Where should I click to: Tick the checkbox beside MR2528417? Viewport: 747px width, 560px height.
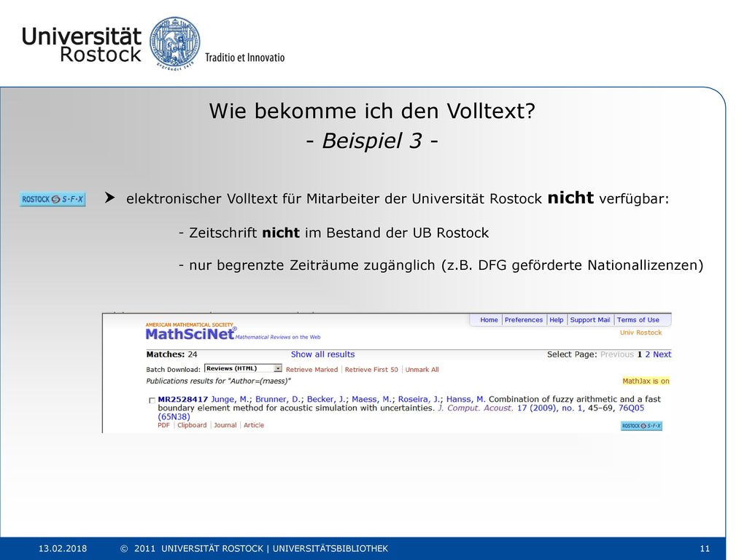click(152, 400)
